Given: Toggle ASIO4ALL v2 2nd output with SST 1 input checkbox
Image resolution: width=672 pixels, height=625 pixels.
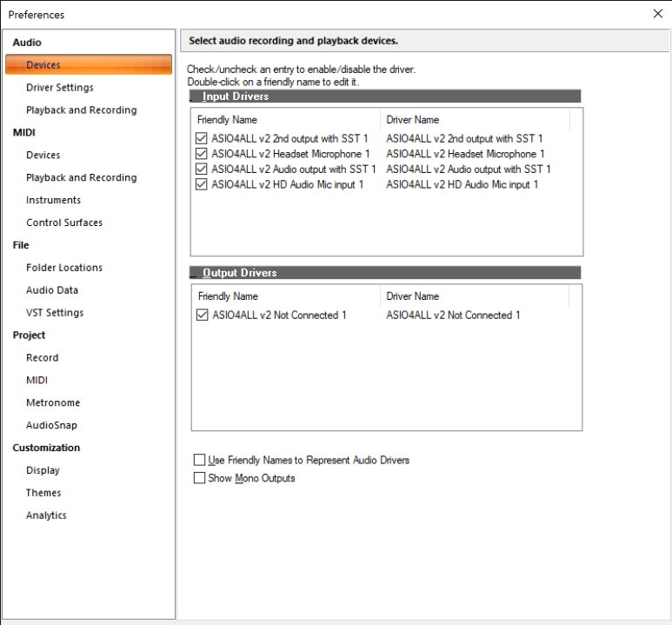Looking at the screenshot, I should click(x=201, y=138).
